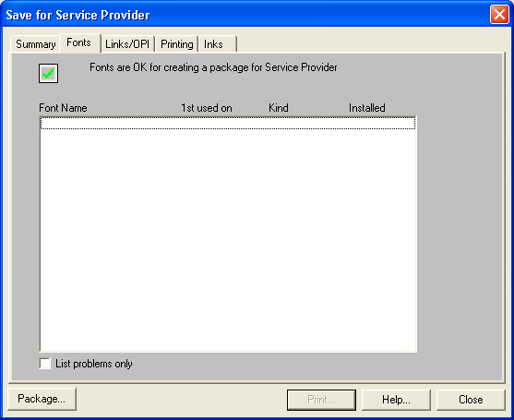Open Help... for this dialog

click(396, 400)
